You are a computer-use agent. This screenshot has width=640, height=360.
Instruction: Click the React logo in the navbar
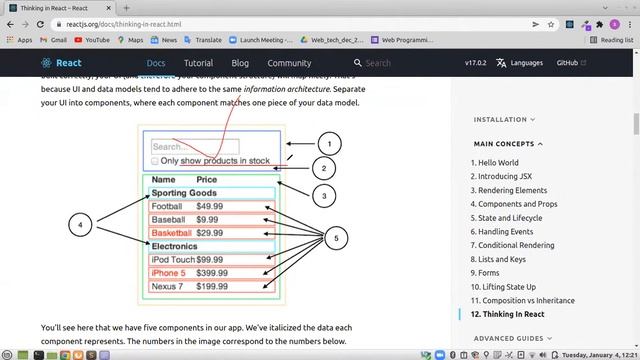coord(61,63)
